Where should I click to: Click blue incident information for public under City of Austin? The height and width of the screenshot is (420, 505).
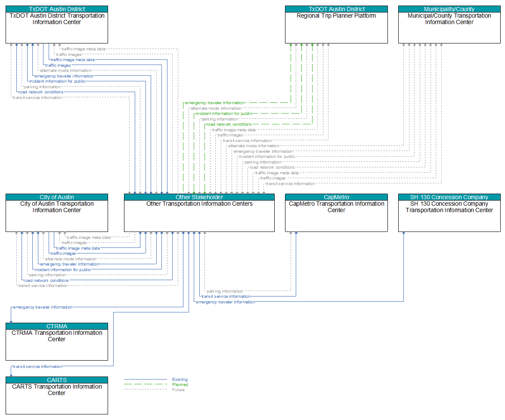pyautogui.click(x=63, y=270)
